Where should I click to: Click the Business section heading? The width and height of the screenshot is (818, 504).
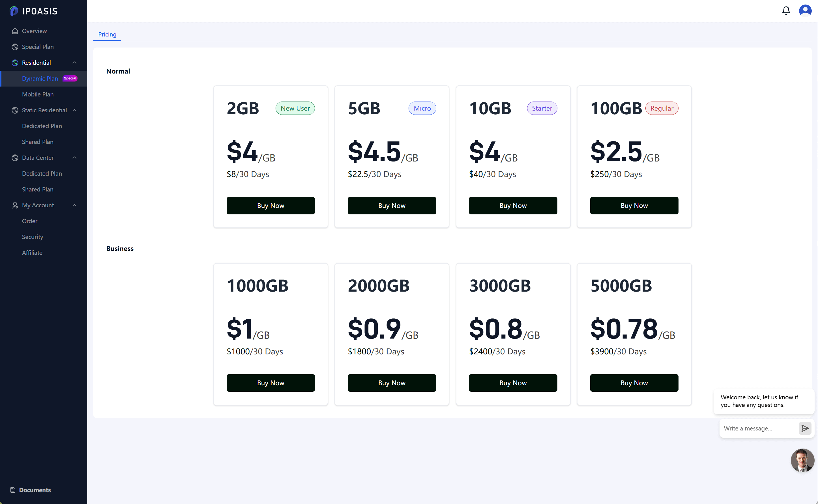[120, 249]
